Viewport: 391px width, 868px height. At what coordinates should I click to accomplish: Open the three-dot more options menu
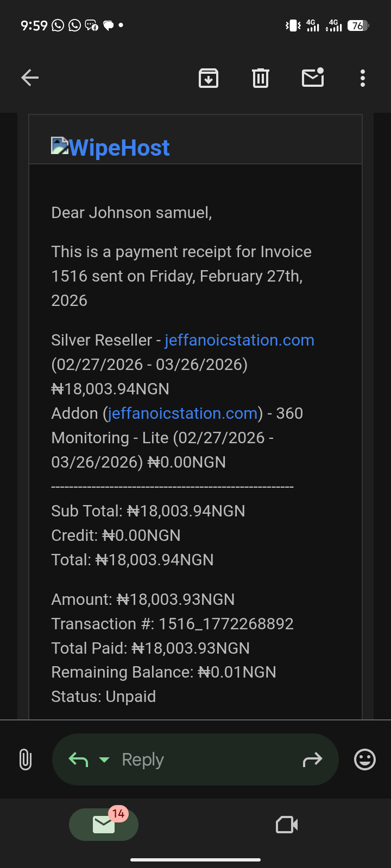(x=363, y=78)
